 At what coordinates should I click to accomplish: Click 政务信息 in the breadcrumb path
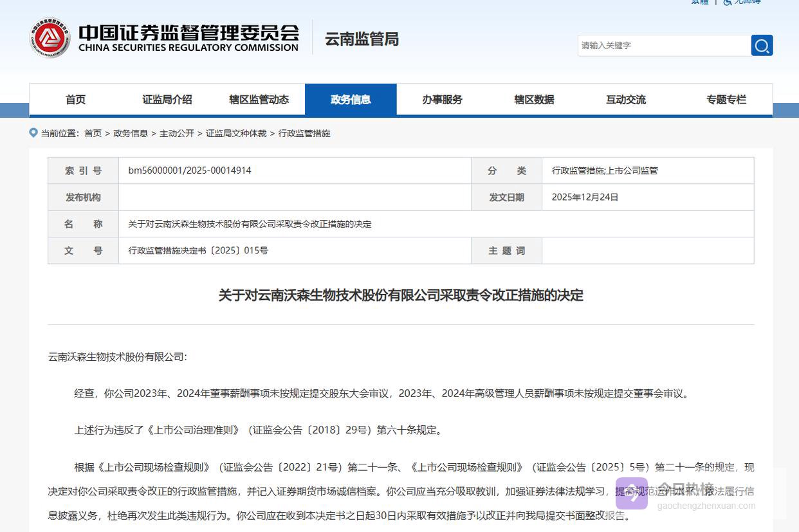131,133
